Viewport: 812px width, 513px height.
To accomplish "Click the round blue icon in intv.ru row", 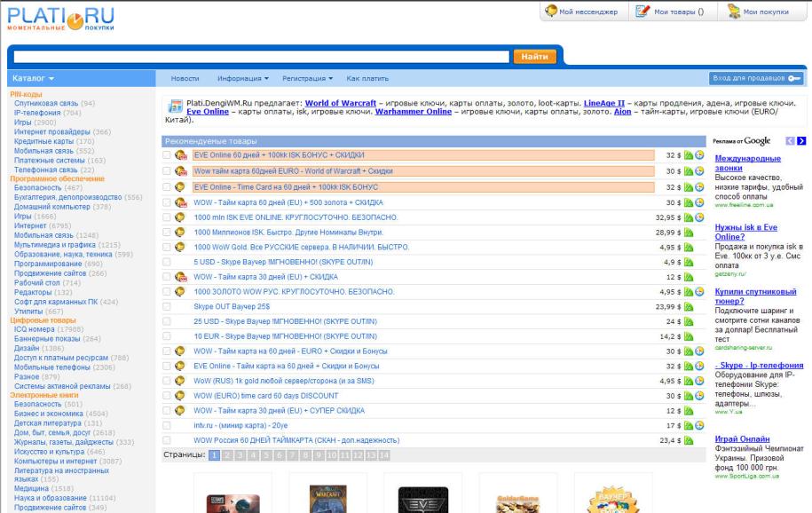I will click(699, 425).
